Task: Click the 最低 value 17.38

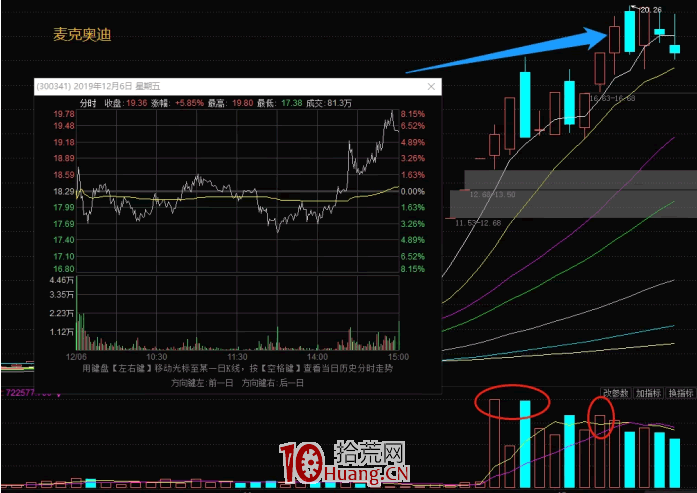Action: pyautogui.click(x=292, y=103)
